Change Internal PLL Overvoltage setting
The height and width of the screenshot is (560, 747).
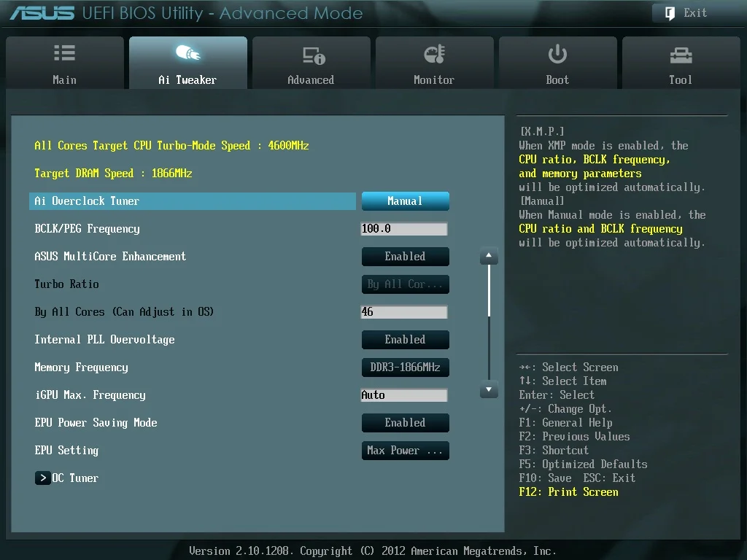pyautogui.click(x=406, y=340)
